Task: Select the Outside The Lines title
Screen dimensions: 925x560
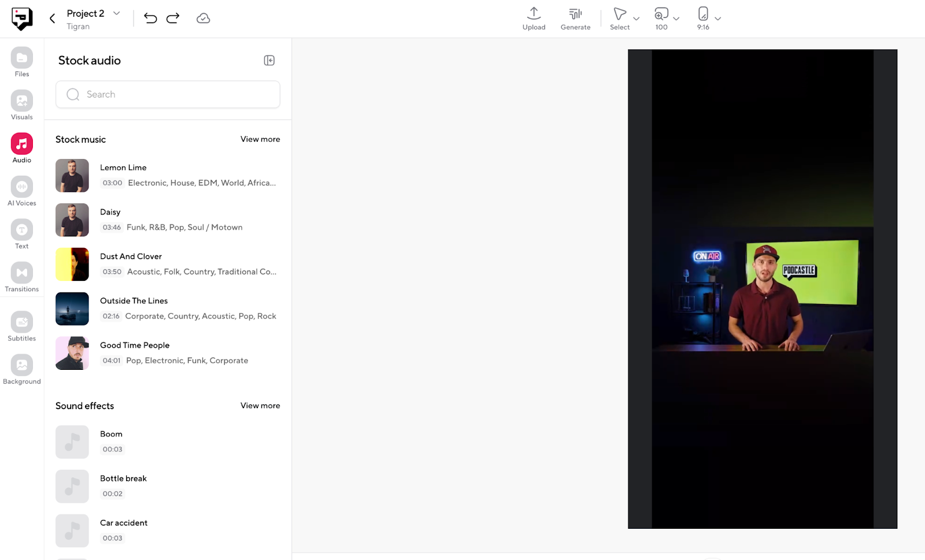Action: 134,301
